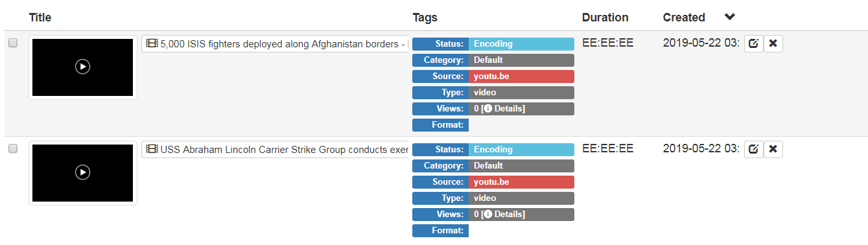The width and height of the screenshot is (868, 245).
Task: Sort list by Duration column header
Action: coord(605,17)
